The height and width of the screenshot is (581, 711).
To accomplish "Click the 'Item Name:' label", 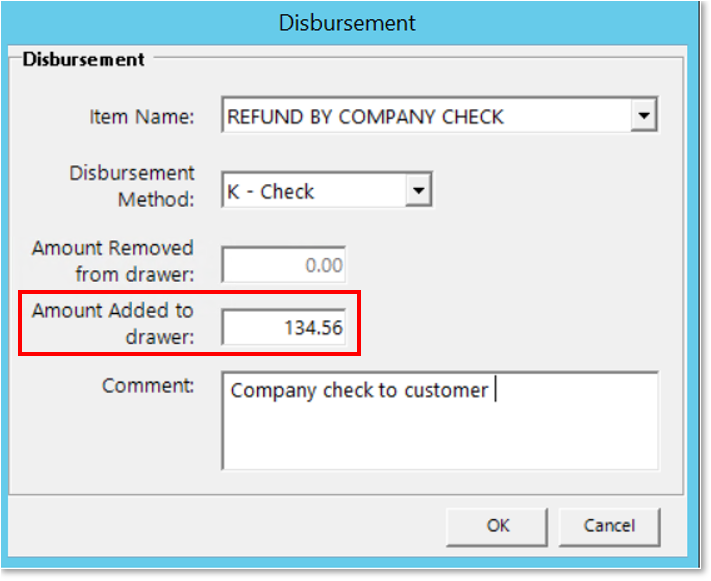I will tap(141, 117).
